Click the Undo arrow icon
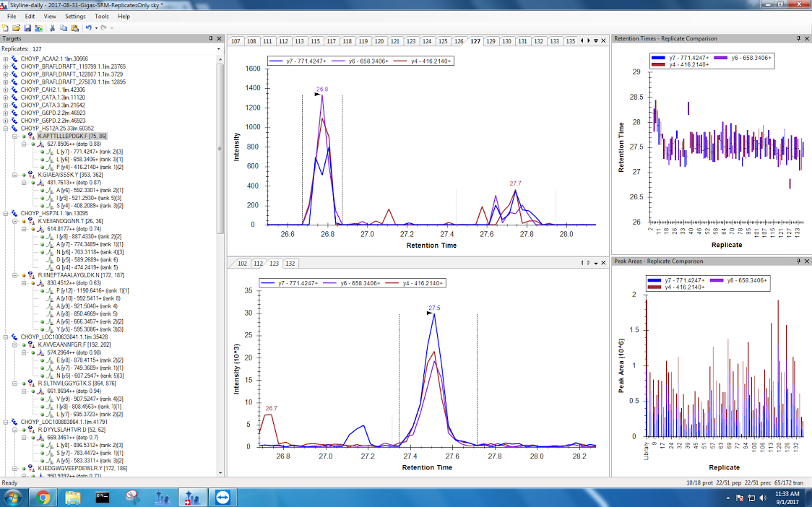Viewport: 812px width, 507px height. click(x=88, y=28)
